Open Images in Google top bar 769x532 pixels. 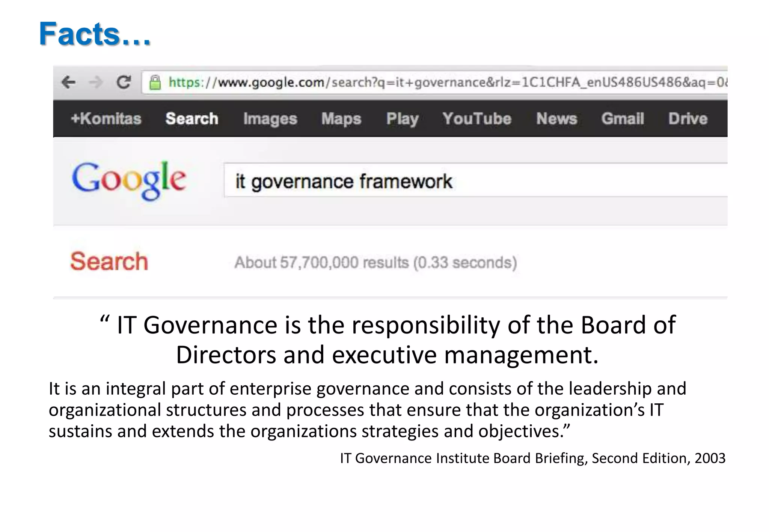tap(270, 119)
